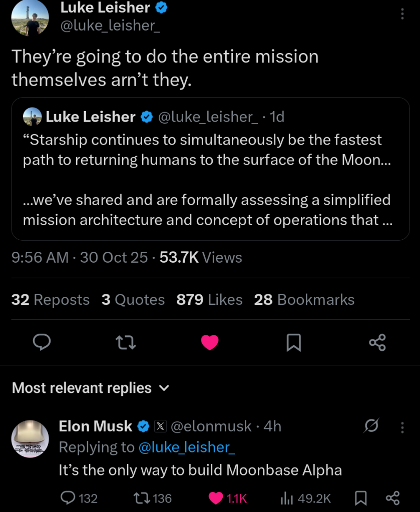
Task: Share the main post
Action: pyautogui.click(x=377, y=342)
